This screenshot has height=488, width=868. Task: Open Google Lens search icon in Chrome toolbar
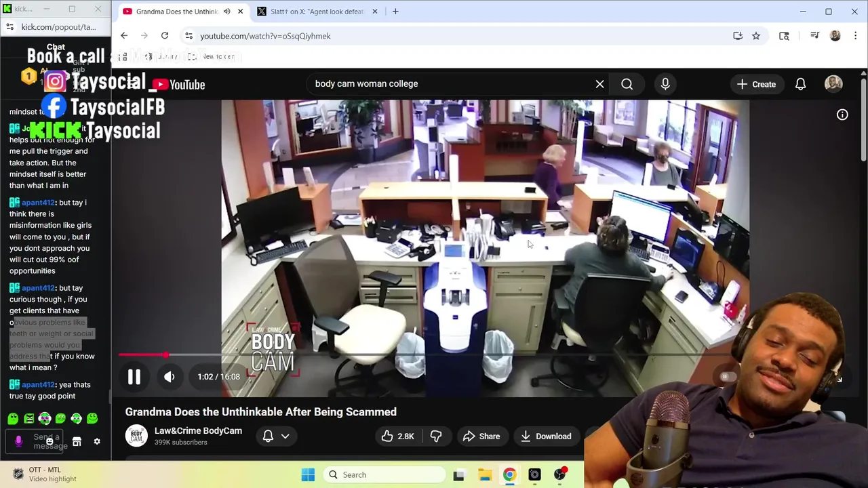tap(784, 36)
